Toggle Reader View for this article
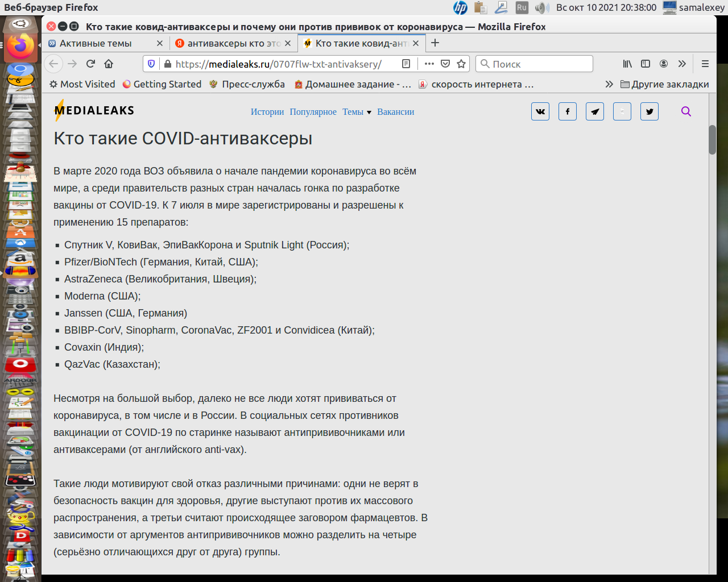The width and height of the screenshot is (728, 582). 406,64
